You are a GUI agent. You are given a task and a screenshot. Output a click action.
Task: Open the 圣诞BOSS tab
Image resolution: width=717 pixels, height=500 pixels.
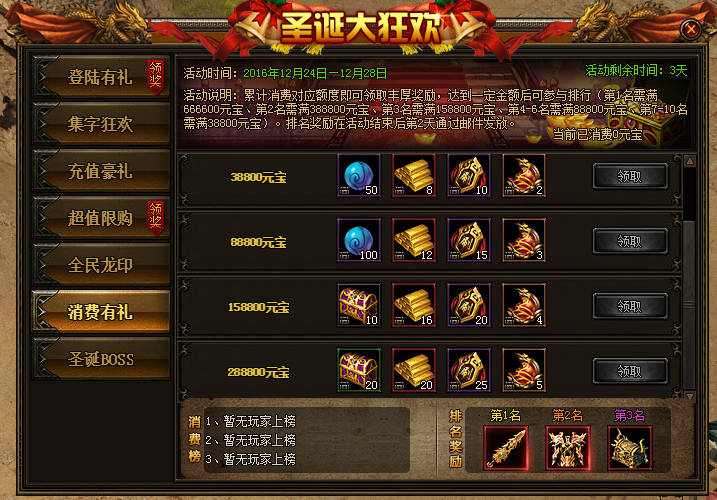tap(101, 359)
